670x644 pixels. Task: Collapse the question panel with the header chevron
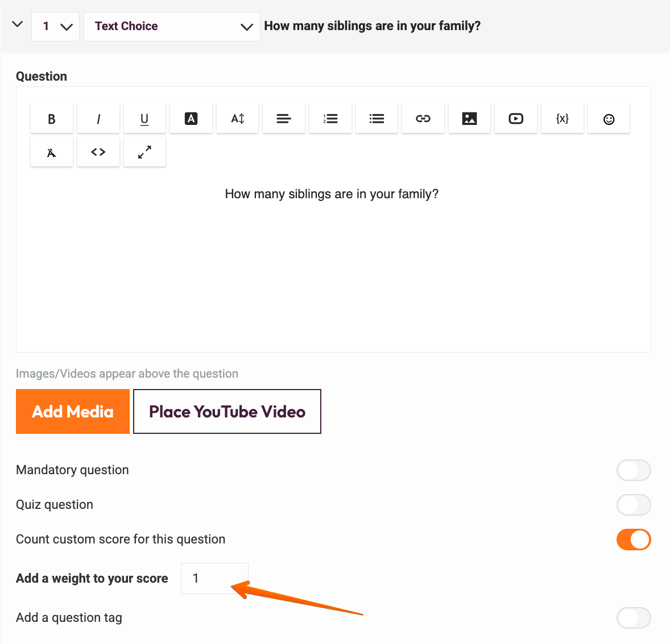point(17,24)
